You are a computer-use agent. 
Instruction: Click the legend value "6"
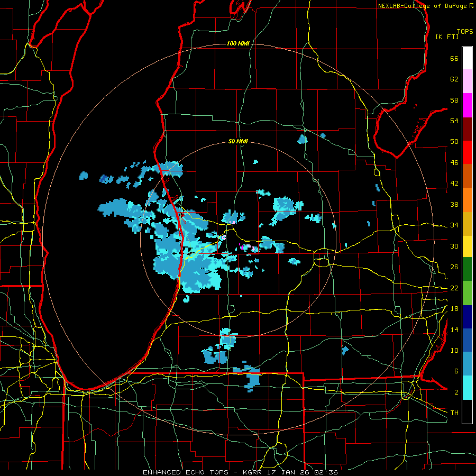tap(456, 371)
